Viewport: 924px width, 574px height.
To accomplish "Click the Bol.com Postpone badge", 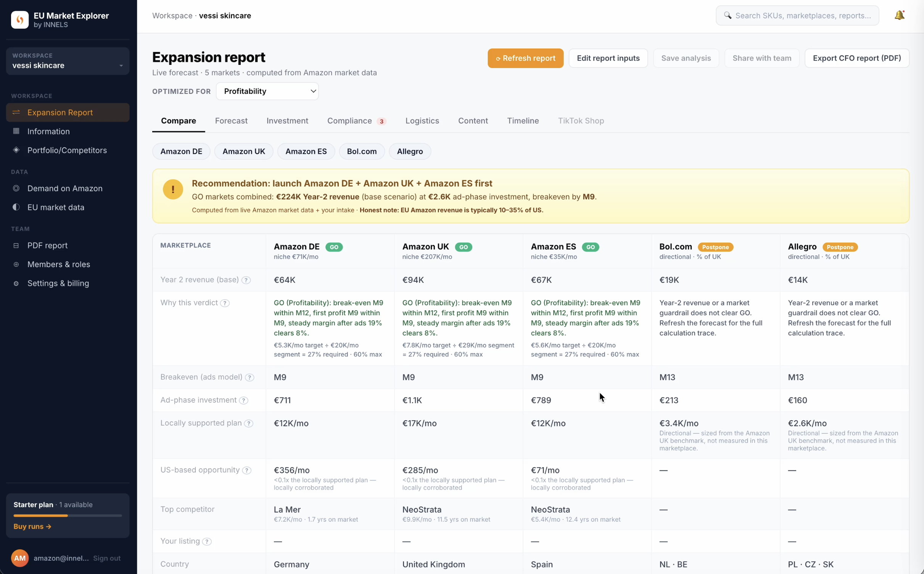I will click(x=715, y=247).
